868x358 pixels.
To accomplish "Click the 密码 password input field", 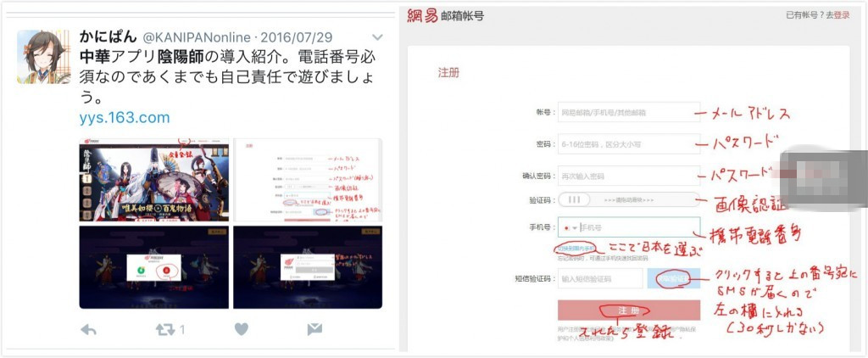I will click(629, 144).
